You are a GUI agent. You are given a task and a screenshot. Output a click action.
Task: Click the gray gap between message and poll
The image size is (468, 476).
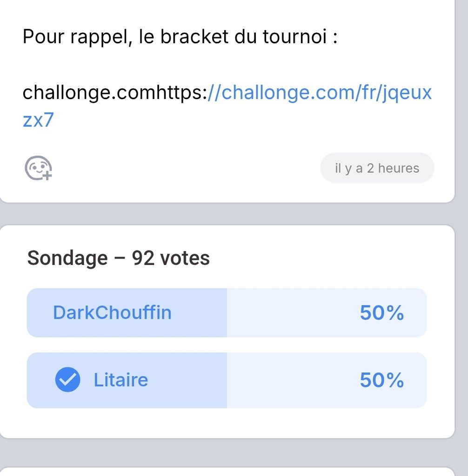click(x=227, y=214)
